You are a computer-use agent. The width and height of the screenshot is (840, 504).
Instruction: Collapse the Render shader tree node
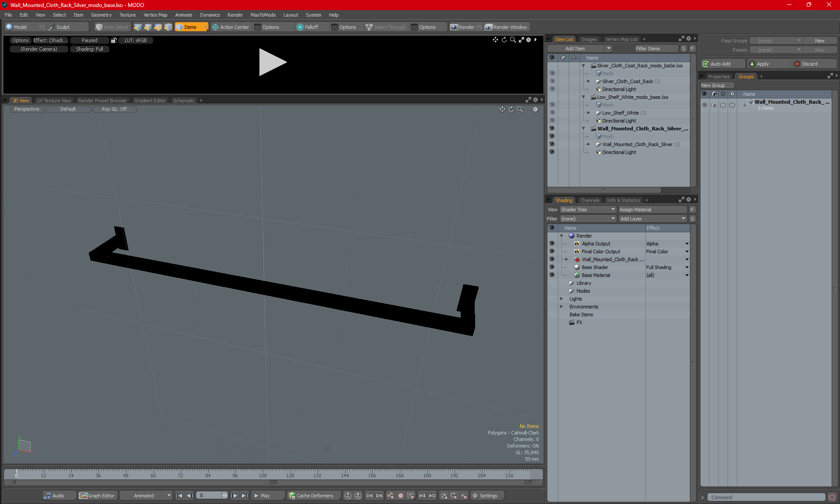coord(561,236)
